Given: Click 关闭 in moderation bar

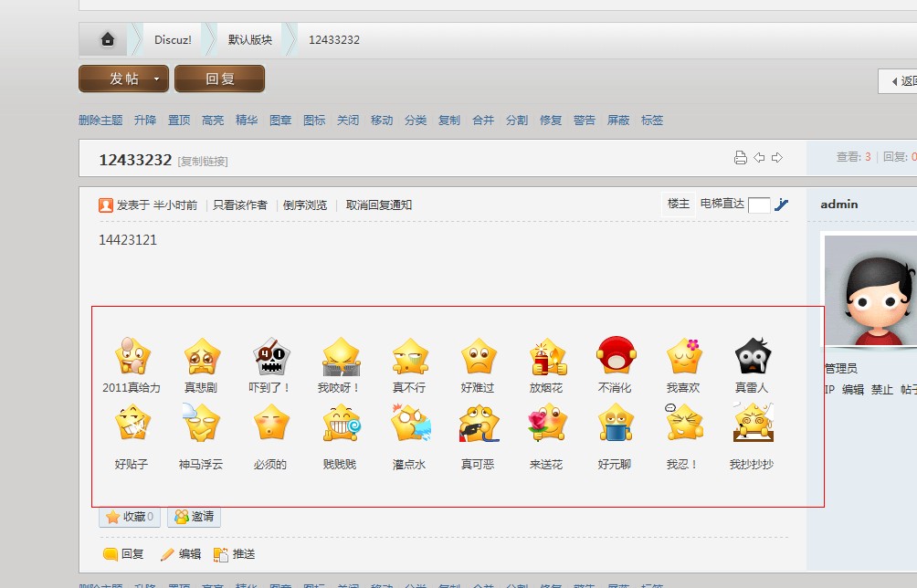Looking at the screenshot, I should (348, 121).
